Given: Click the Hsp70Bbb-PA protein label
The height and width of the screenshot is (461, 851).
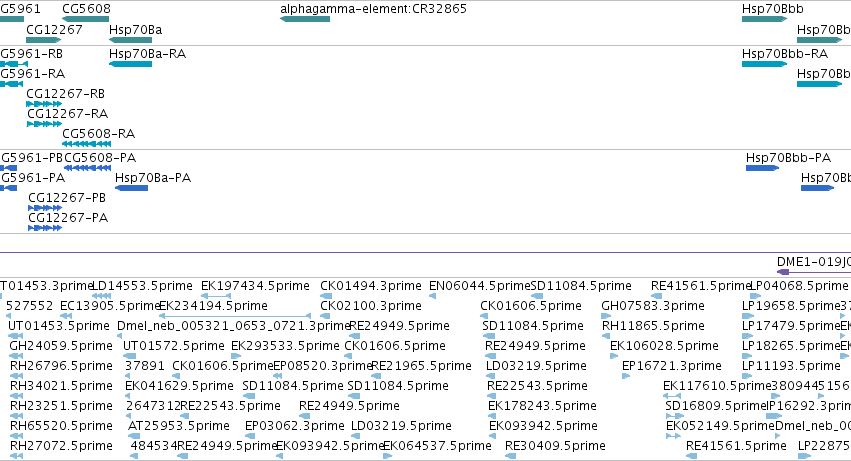Looking at the screenshot, I should [x=788, y=158].
